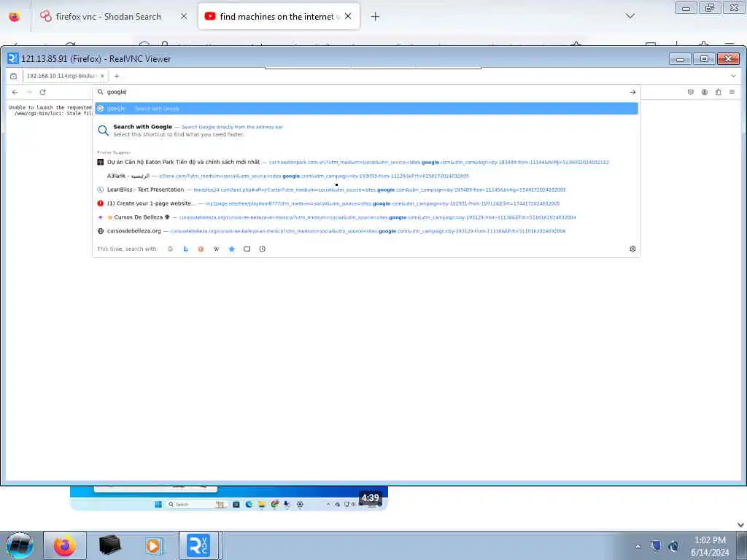Reload the page in remote Firefox
The image size is (747, 560).
42,92
